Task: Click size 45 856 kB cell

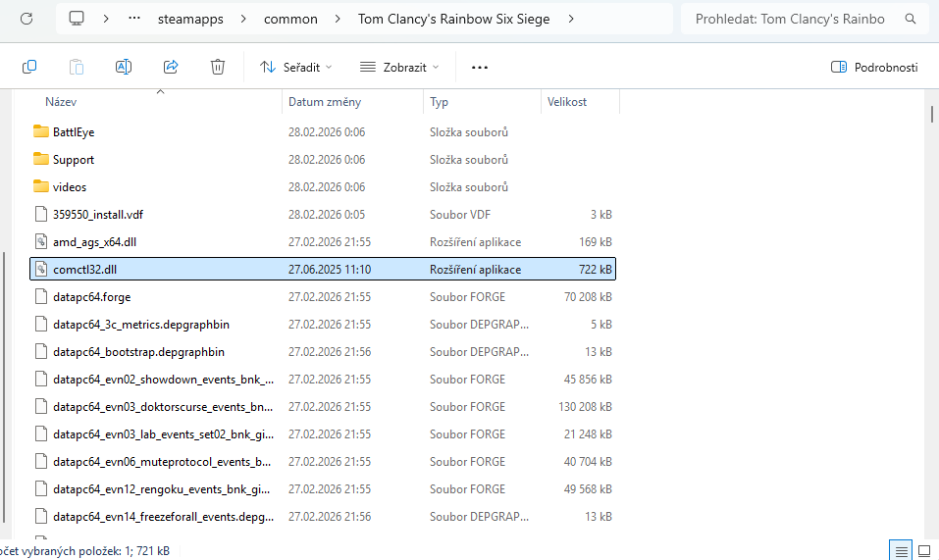Action: (x=588, y=380)
